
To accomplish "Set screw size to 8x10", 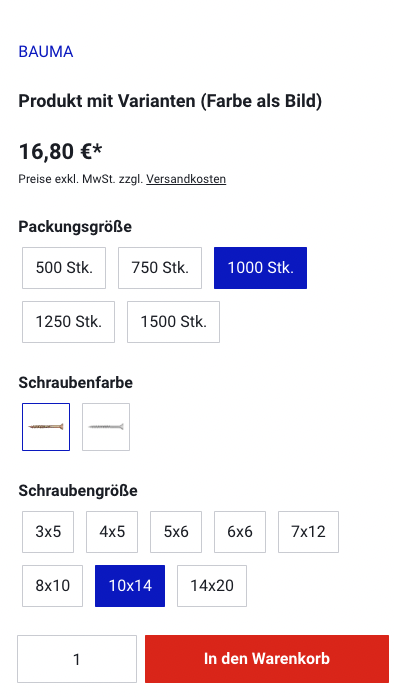I will [52, 586].
